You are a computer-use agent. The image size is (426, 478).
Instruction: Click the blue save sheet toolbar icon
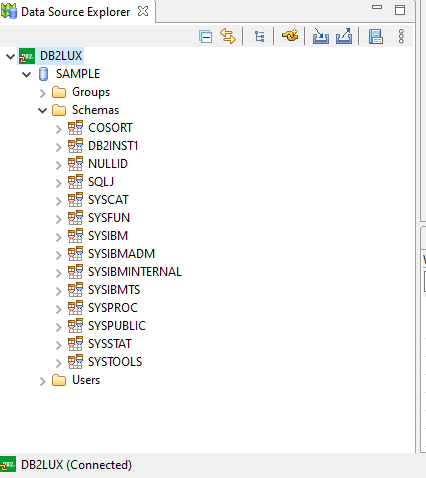(376, 36)
